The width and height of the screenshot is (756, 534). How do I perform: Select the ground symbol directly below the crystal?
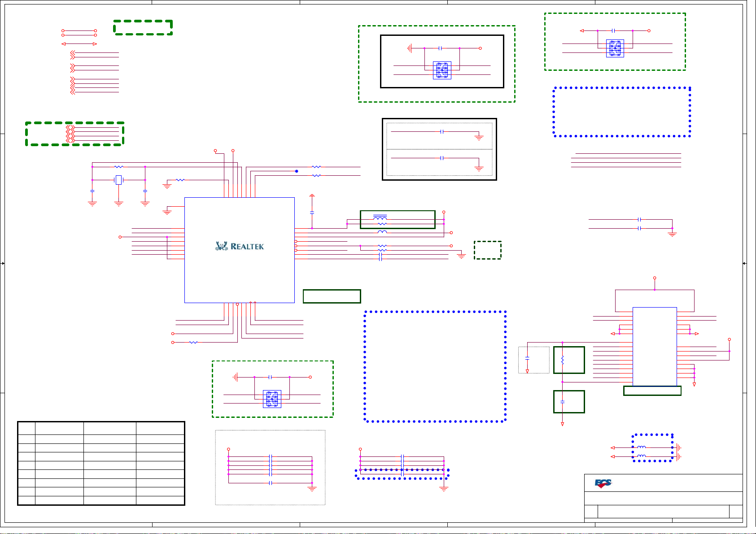[118, 204]
